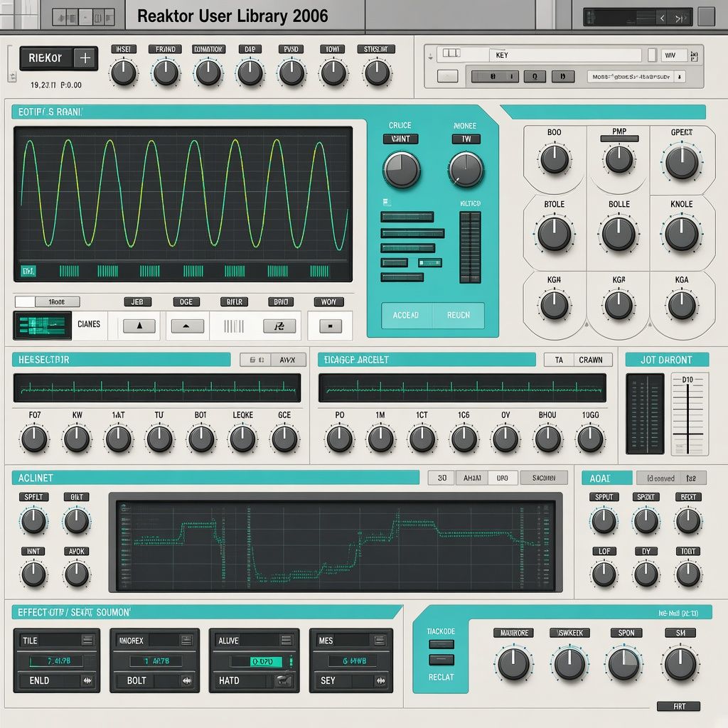
Task: Click the small arrow icon left of the KEY row
Action: click(x=430, y=57)
